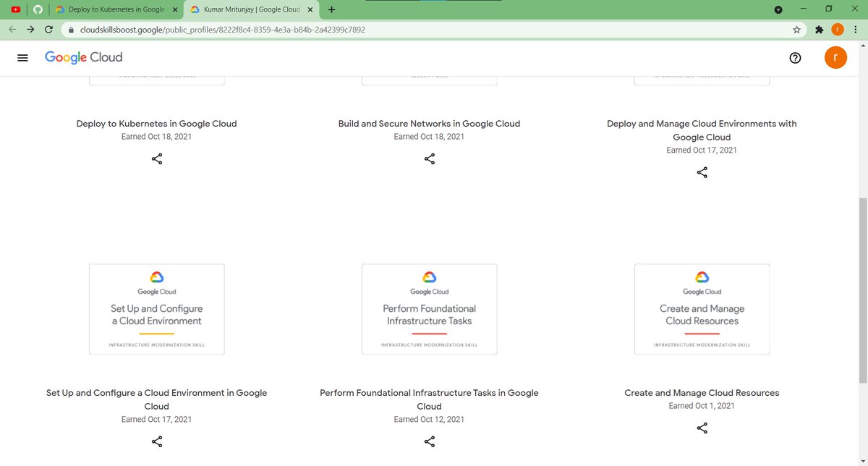
Task: Click 'Perform Foundational Infrastructure Tasks' title below badge
Action: (x=429, y=399)
